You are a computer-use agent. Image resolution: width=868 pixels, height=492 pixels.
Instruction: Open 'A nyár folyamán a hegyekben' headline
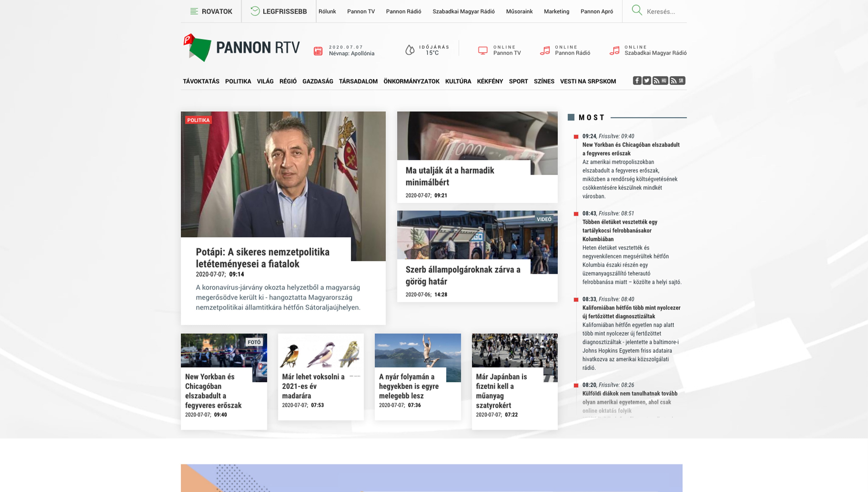(x=409, y=386)
